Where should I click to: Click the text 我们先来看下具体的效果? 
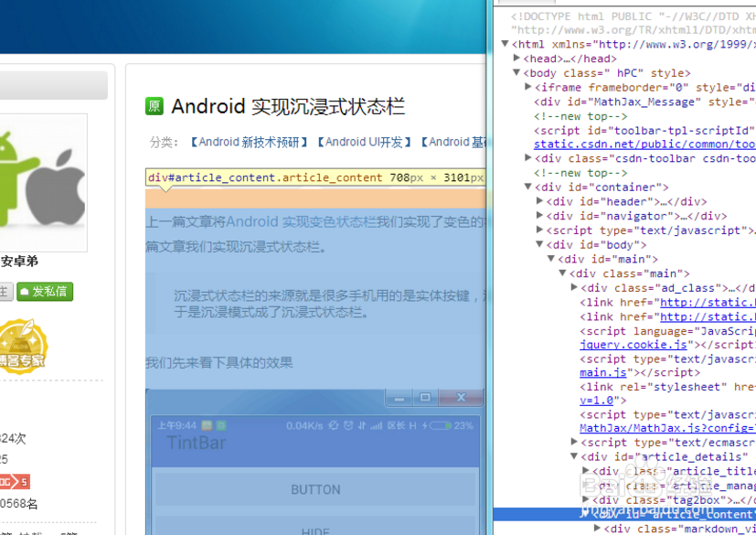pos(218,363)
